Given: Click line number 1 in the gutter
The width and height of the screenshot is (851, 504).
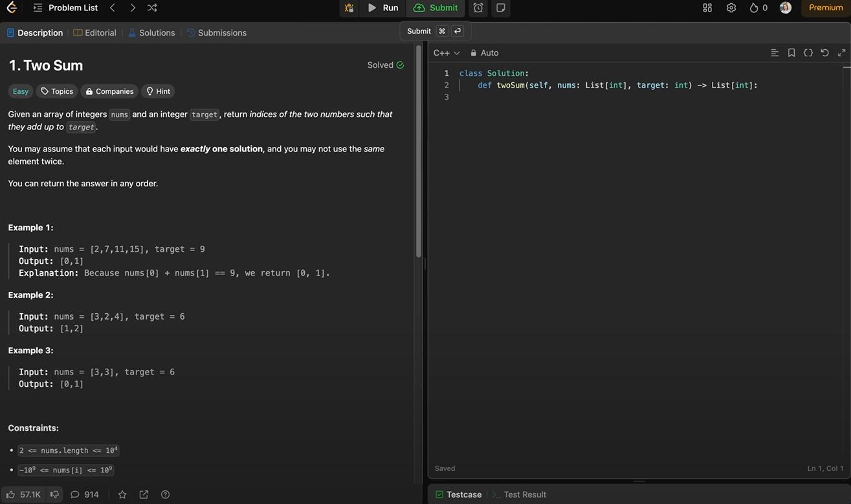Looking at the screenshot, I should (446, 74).
